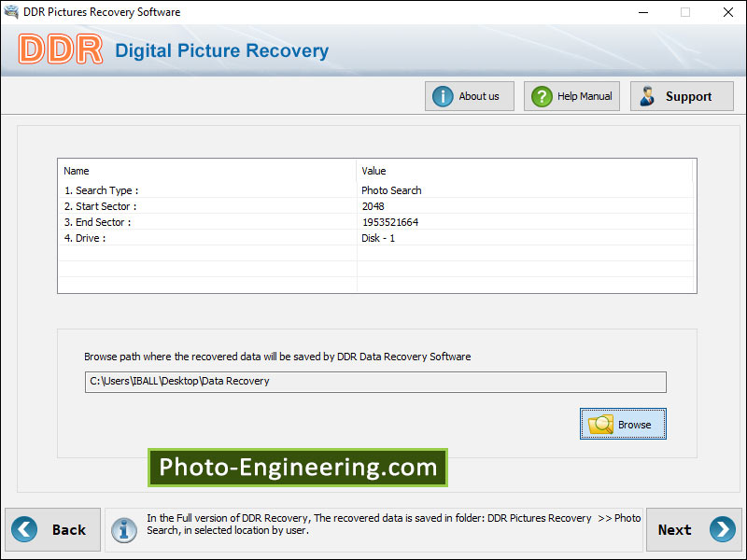Click the DDR logo in the header banner

(59, 49)
